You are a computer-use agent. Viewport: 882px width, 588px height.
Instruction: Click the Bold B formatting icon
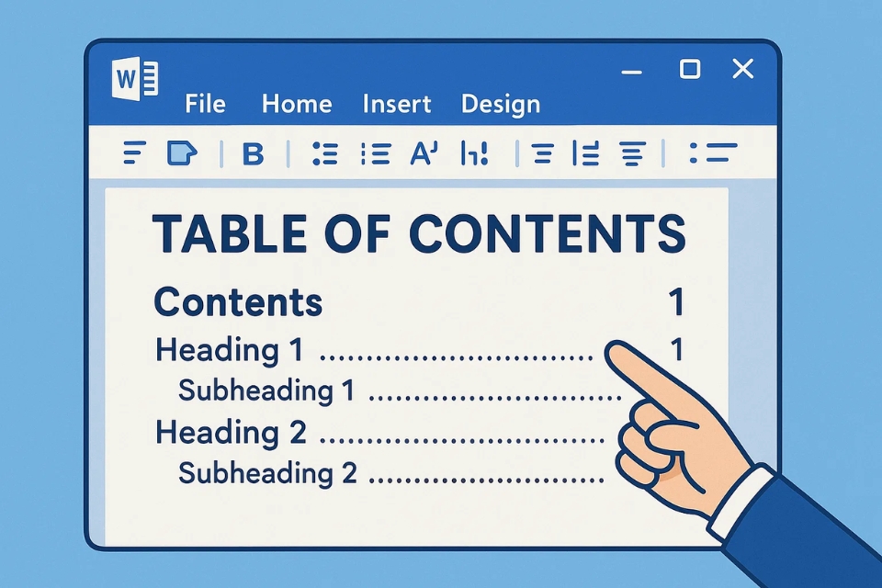(252, 154)
